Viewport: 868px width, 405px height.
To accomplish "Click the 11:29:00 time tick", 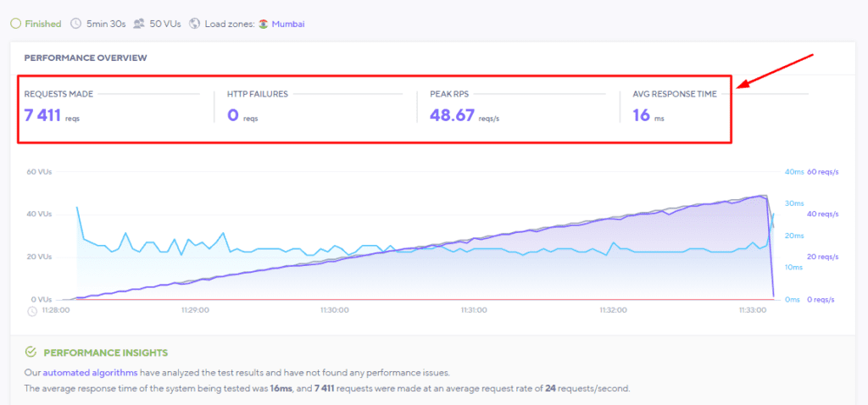I will pyautogui.click(x=195, y=310).
